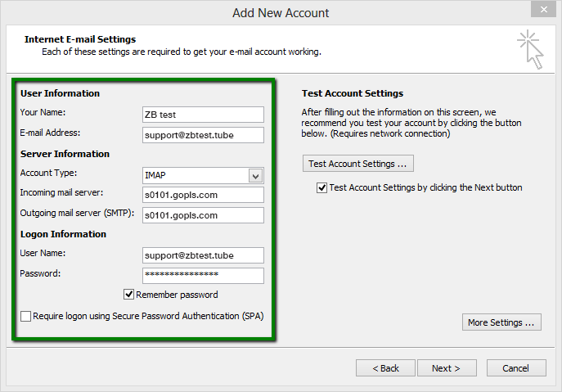Click the Test Account Settings description text
Image resolution: width=562 pixels, height=392 pixels.
(411, 124)
